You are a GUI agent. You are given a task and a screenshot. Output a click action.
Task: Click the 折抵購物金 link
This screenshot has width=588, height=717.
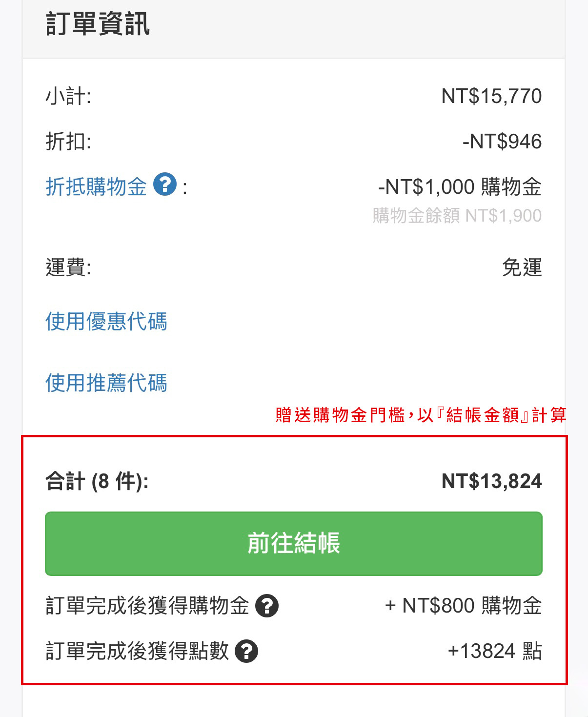[x=96, y=186]
